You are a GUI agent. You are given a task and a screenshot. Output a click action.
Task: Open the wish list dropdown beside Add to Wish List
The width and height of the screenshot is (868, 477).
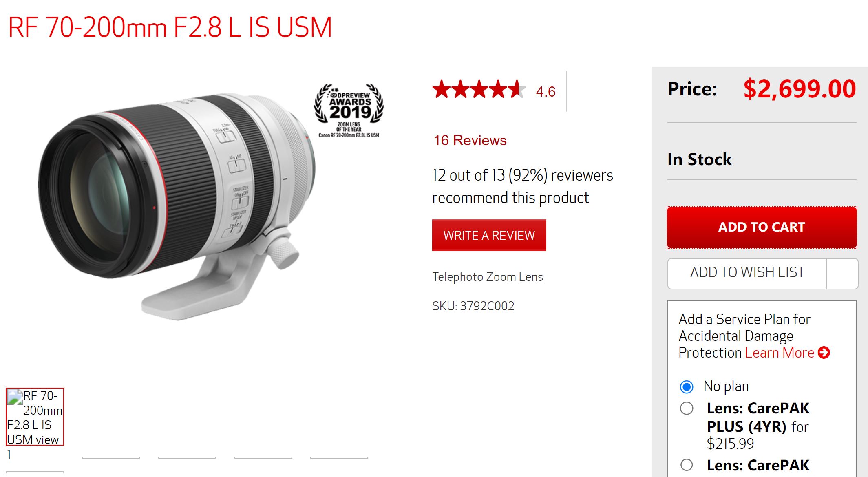[x=842, y=274]
